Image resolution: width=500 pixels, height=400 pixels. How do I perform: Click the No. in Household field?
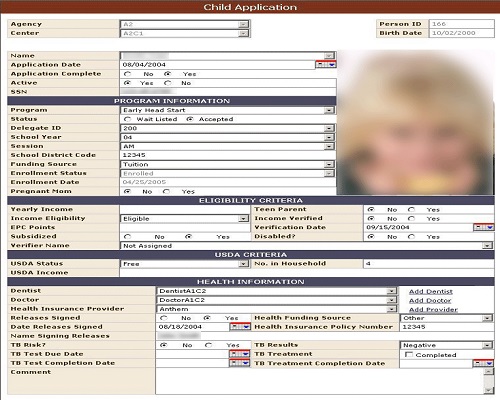[x=429, y=264]
